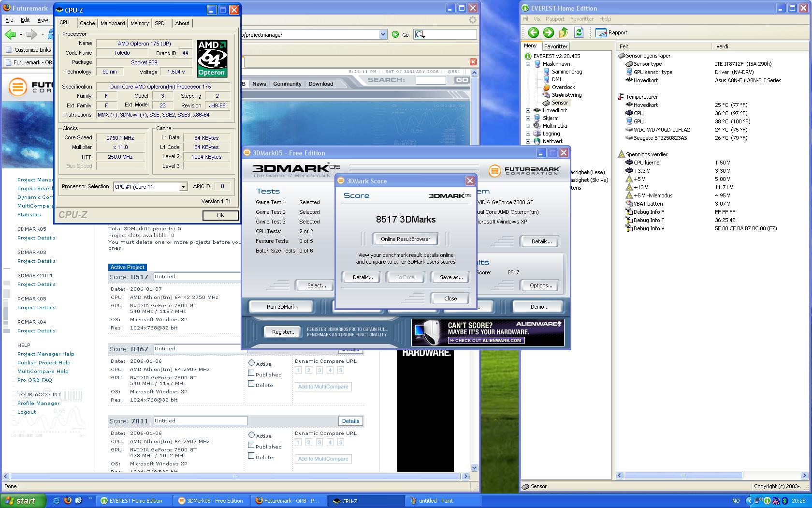The height and width of the screenshot is (508, 812).
Task: Select DMI in the EVEREST tree
Action: point(557,79)
